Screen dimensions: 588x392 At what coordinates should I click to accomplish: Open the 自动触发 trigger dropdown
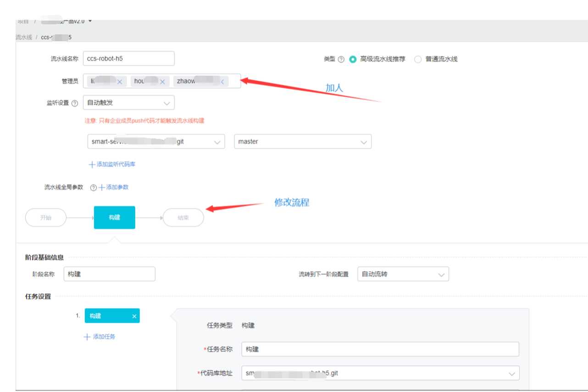[129, 103]
